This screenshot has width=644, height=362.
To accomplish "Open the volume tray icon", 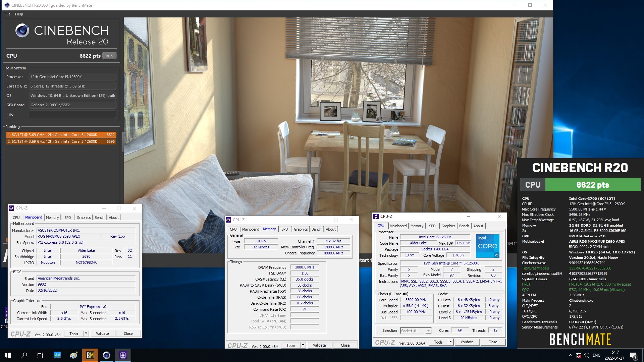I will (587, 355).
